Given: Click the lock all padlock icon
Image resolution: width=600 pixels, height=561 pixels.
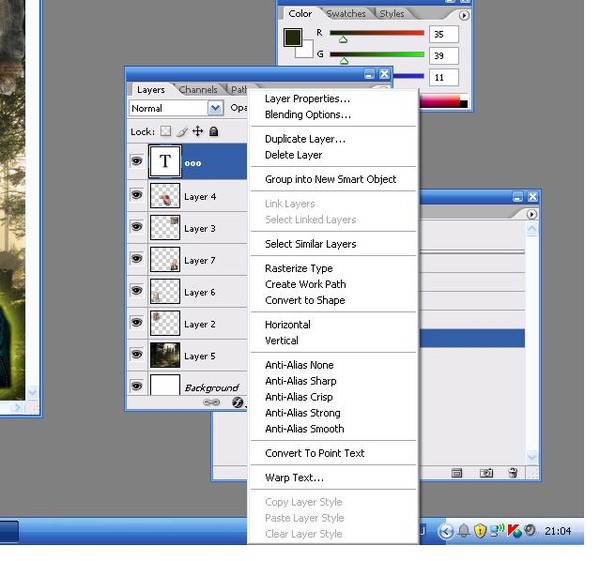Looking at the screenshot, I should pyautogui.click(x=214, y=132).
